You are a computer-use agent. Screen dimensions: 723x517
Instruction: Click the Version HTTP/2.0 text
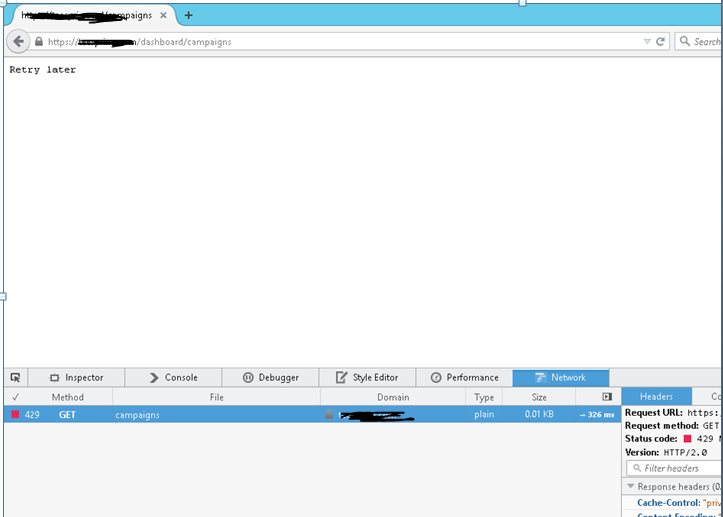(x=666, y=452)
